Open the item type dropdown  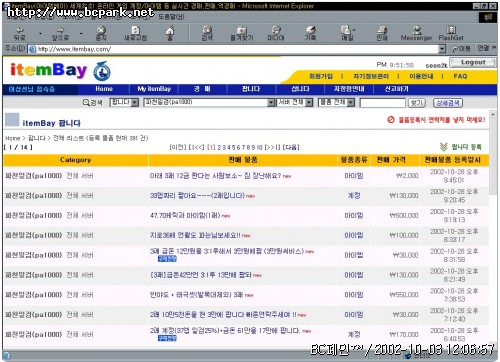[x=336, y=102]
